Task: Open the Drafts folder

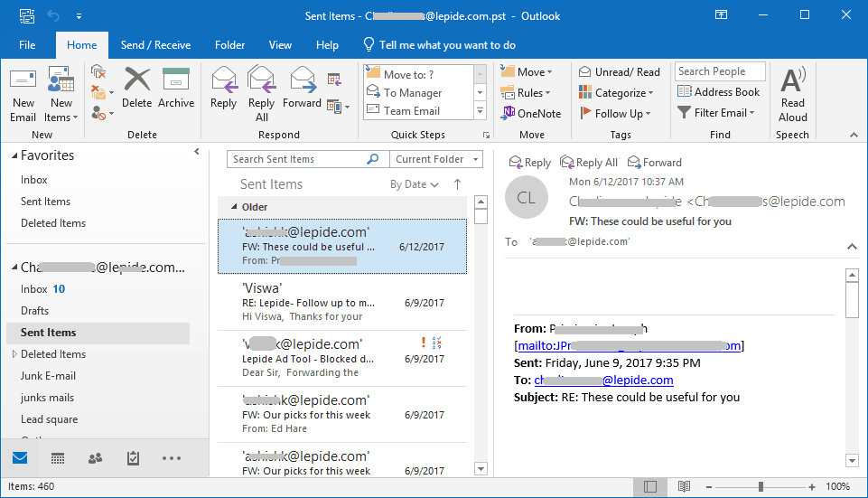Action: click(x=35, y=310)
